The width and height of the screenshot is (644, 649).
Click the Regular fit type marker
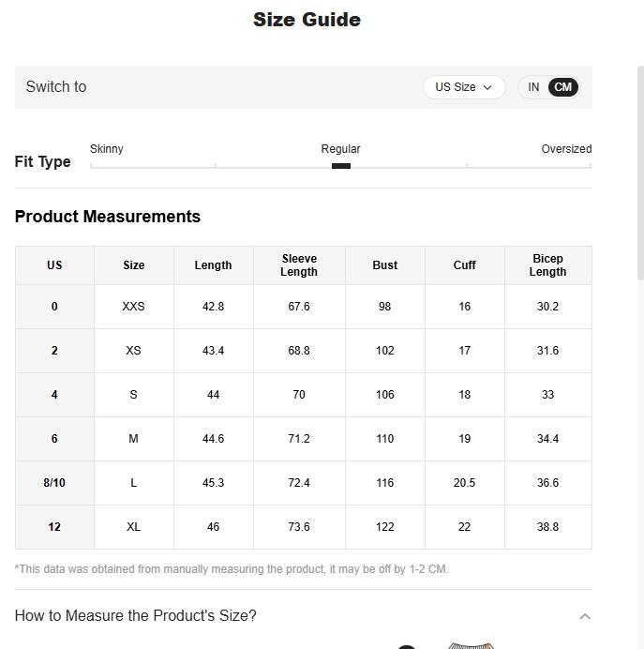341,166
